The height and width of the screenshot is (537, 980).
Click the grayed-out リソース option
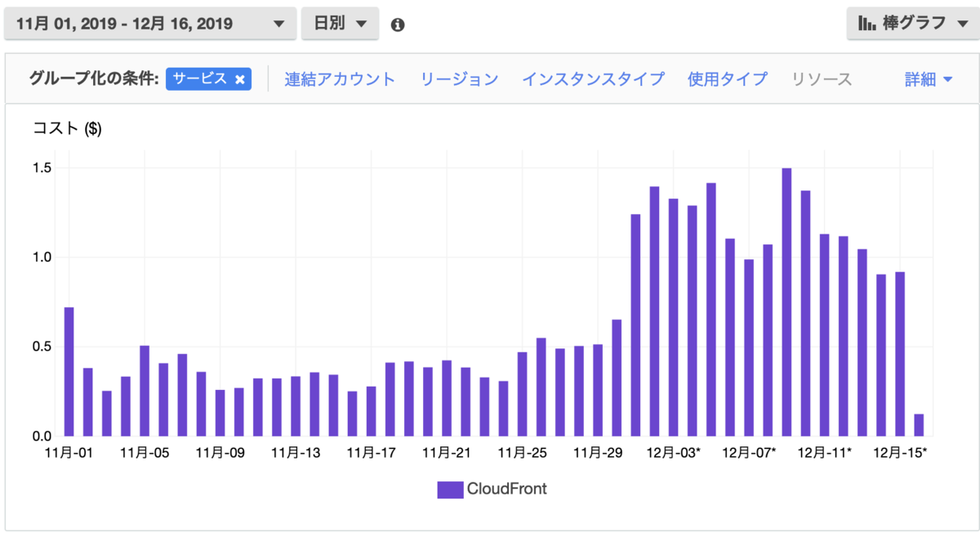pyautogui.click(x=822, y=78)
